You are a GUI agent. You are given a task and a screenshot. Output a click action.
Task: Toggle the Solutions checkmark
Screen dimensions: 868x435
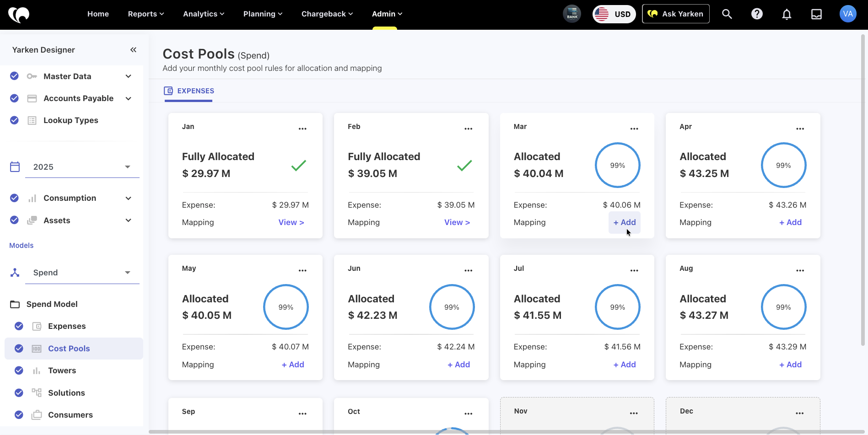coord(19,393)
